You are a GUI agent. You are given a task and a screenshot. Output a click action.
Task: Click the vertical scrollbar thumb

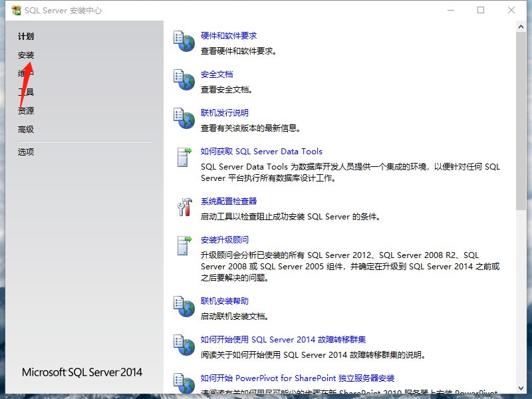tap(521, 121)
